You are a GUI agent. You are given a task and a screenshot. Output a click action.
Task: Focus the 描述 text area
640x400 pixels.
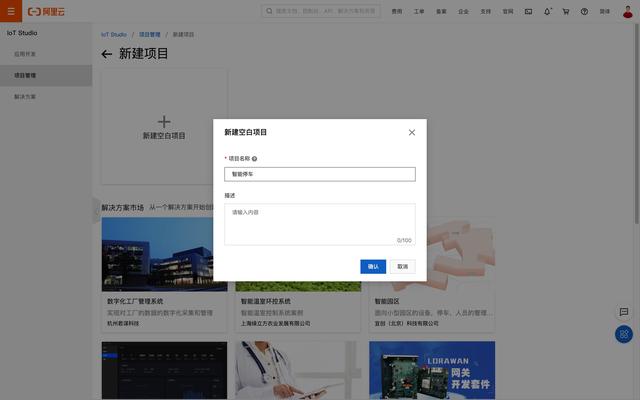(x=320, y=224)
